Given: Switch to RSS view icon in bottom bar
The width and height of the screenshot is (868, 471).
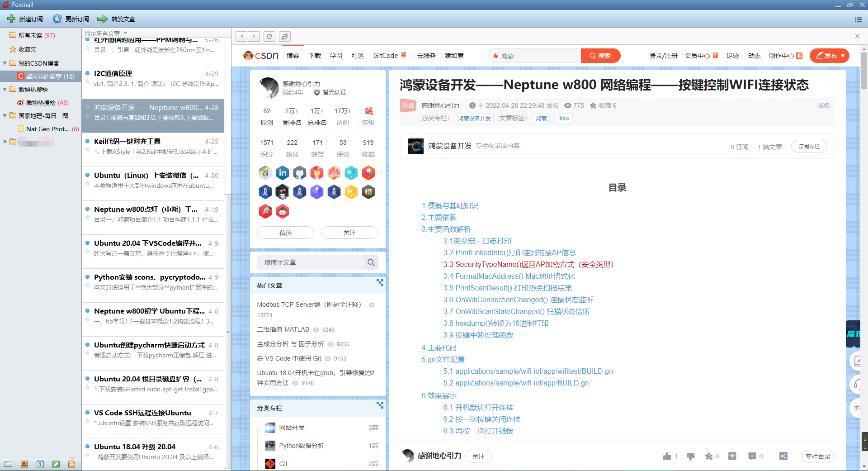Looking at the screenshot, I should pyautogui.click(x=72, y=464).
